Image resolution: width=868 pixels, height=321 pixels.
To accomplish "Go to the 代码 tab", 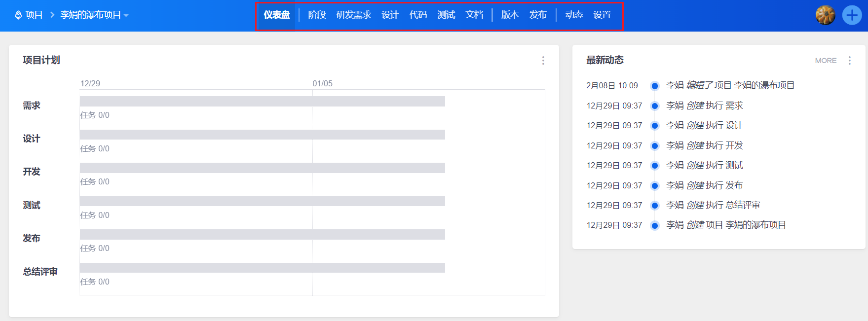I will tap(418, 15).
